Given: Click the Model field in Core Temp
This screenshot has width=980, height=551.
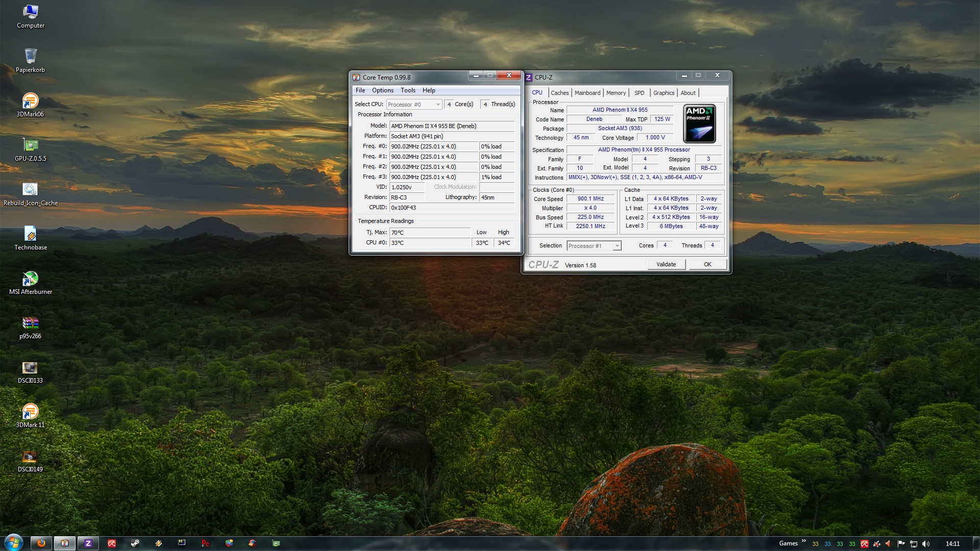Looking at the screenshot, I should tap(452, 126).
